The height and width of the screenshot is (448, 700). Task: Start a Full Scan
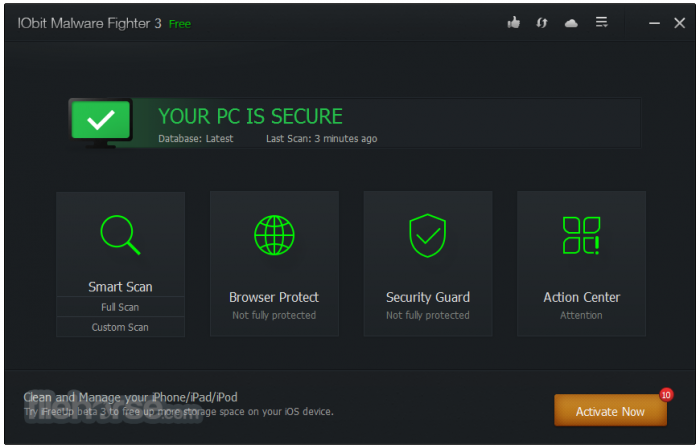coord(120,307)
